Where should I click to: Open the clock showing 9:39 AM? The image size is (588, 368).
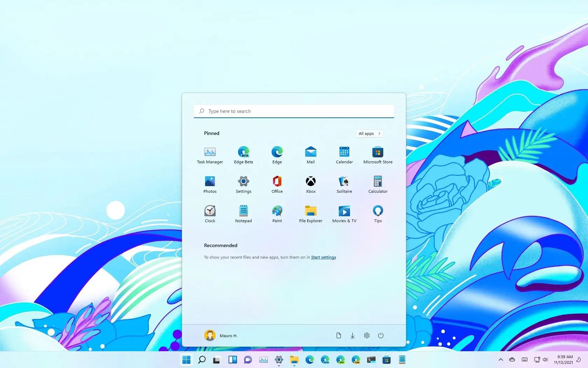click(563, 360)
